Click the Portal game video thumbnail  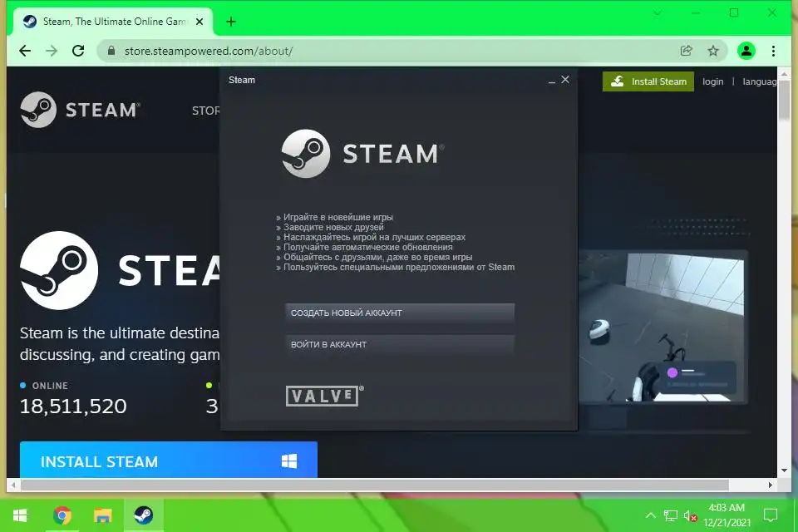click(x=663, y=327)
